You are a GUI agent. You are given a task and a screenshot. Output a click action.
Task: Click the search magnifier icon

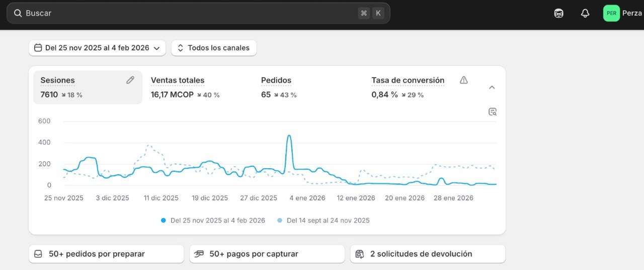[18, 13]
